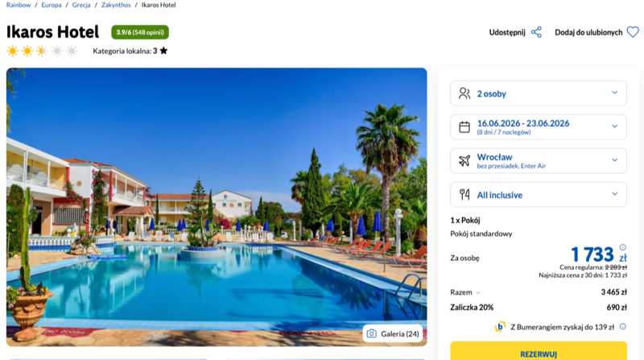
Task: Click the airplane icon in Wrocław field
Action: pos(464,160)
